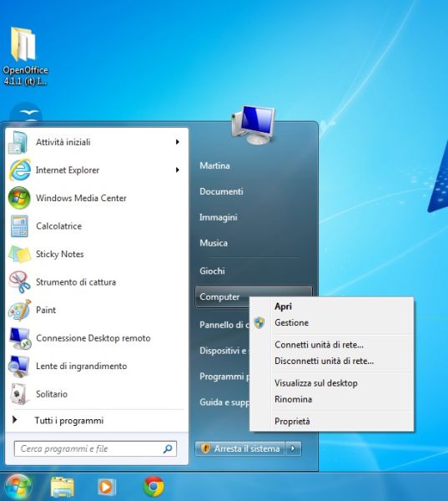Click the Paint label
This screenshot has height=501, width=448.
pyautogui.click(x=46, y=310)
